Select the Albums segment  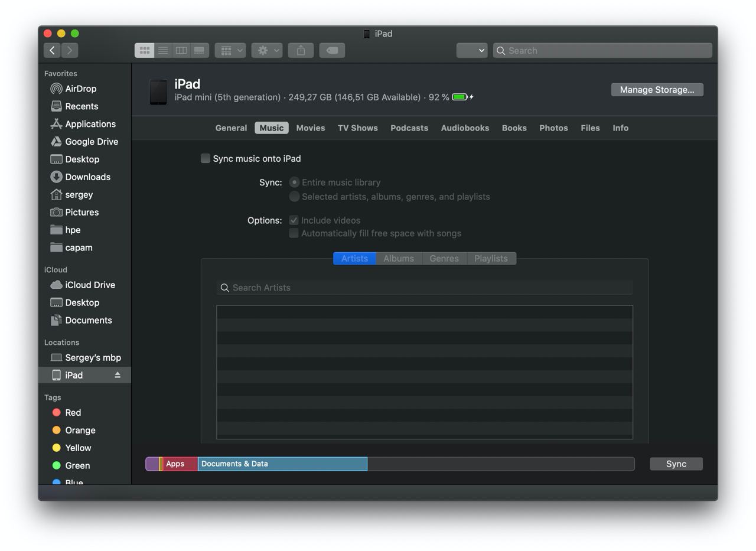399,259
